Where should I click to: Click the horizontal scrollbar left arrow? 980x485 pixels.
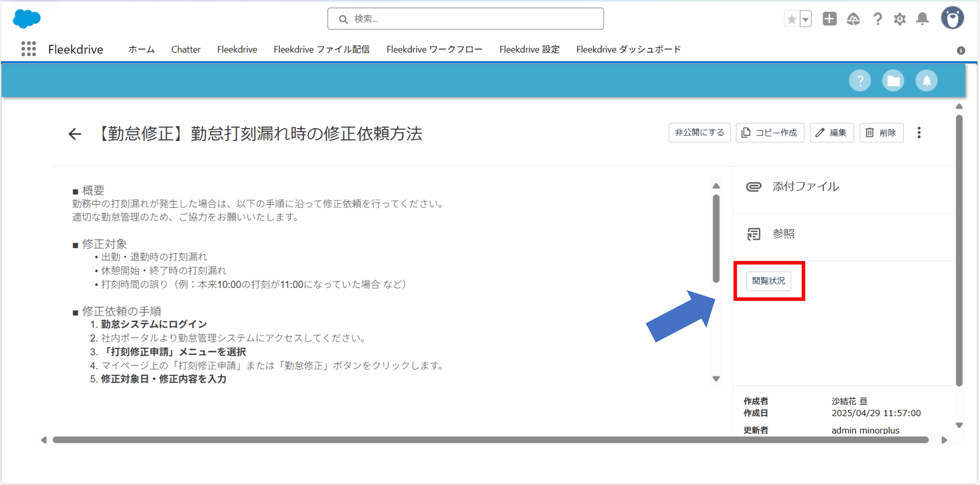[44, 440]
